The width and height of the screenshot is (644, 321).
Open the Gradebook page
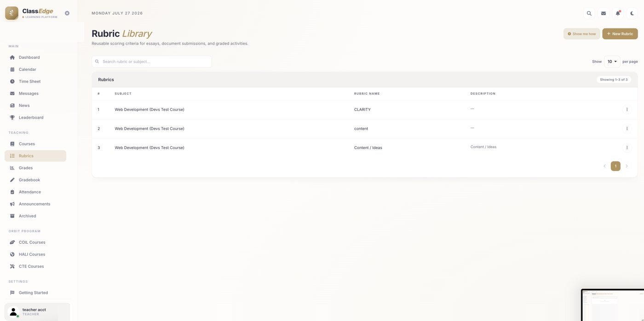point(35,180)
